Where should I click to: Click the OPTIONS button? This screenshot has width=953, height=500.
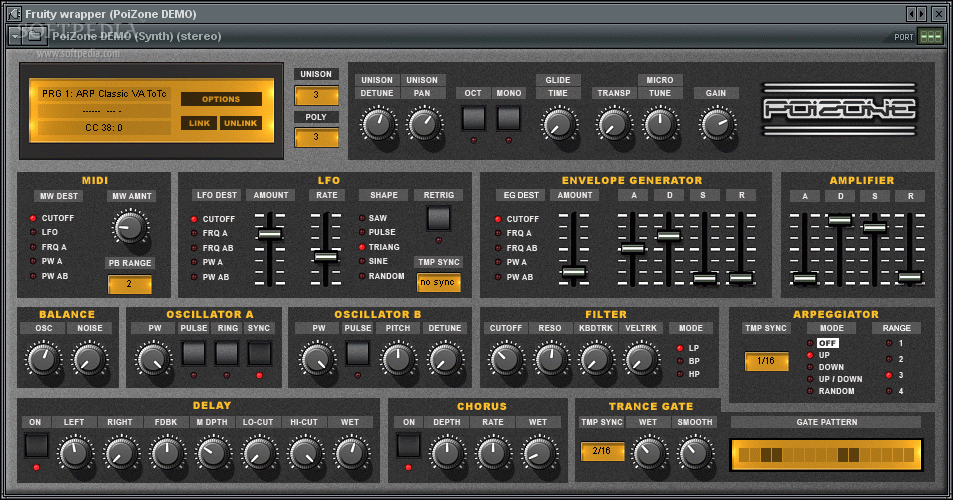221,99
